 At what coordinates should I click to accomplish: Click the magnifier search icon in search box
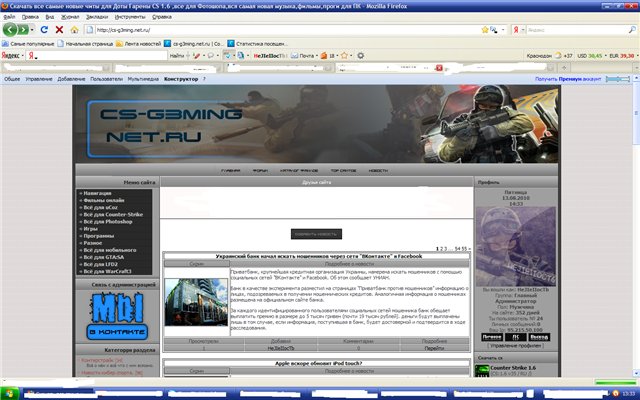(x=632, y=30)
